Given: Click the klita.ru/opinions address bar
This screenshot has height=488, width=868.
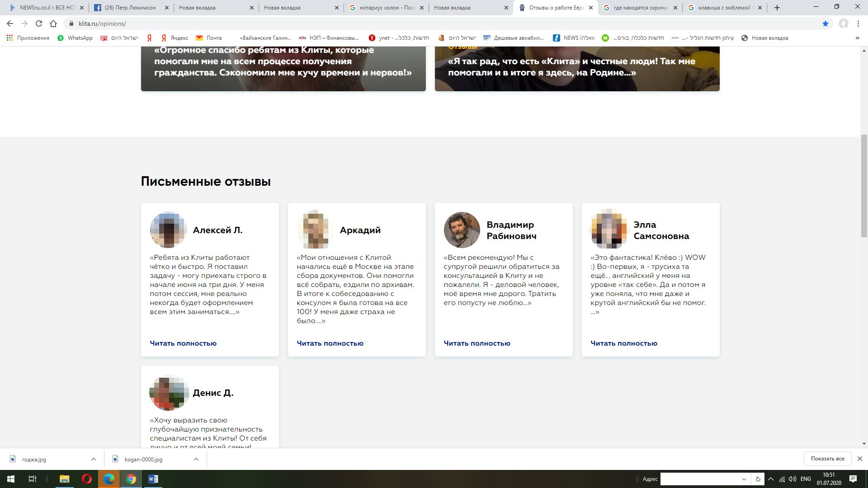Looking at the screenshot, I should [443, 23].
